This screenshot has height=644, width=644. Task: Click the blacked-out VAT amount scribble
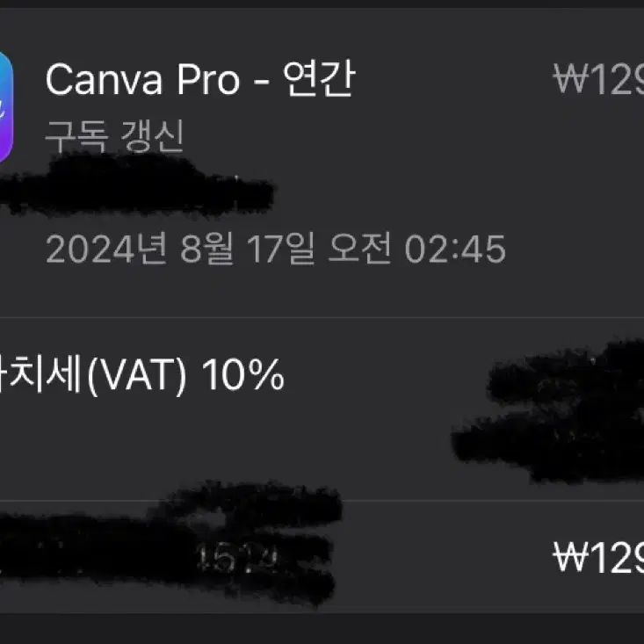point(548,412)
